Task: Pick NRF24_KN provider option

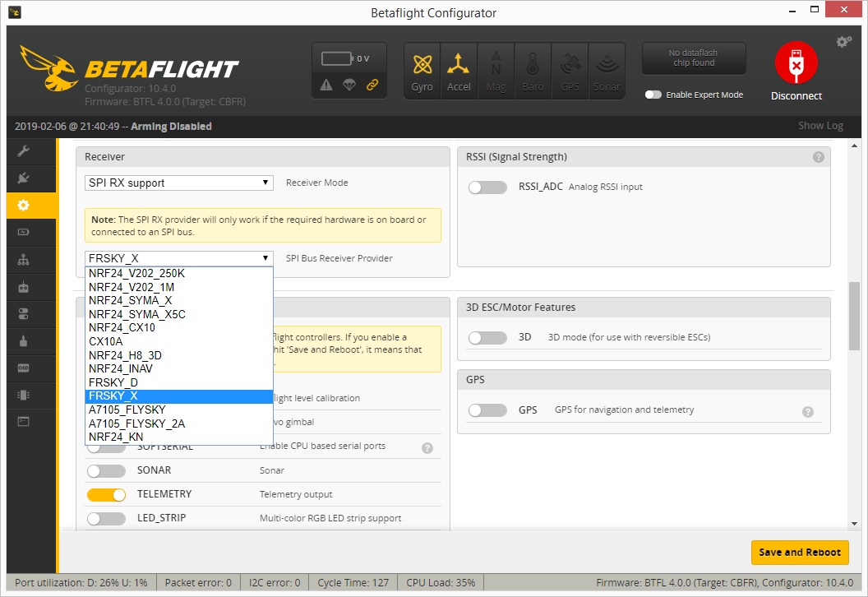Action: (x=179, y=437)
